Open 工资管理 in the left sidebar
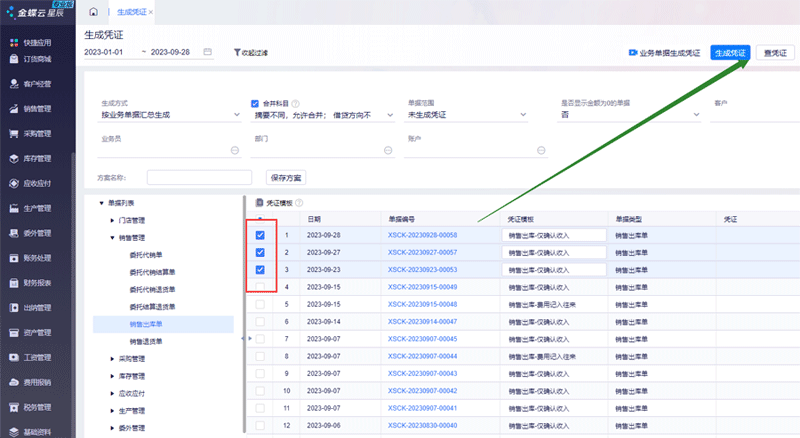Screen dimensions: 800x438 point(31,357)
